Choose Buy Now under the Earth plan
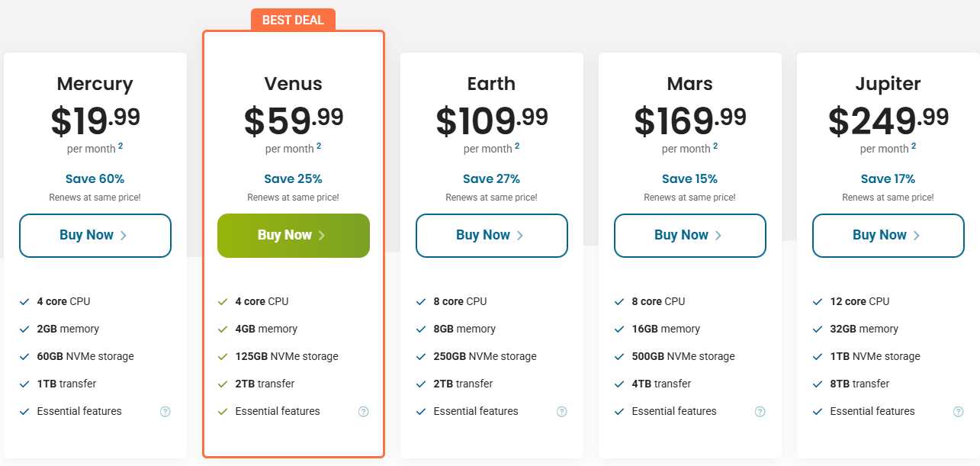 (x=491, y=235)
